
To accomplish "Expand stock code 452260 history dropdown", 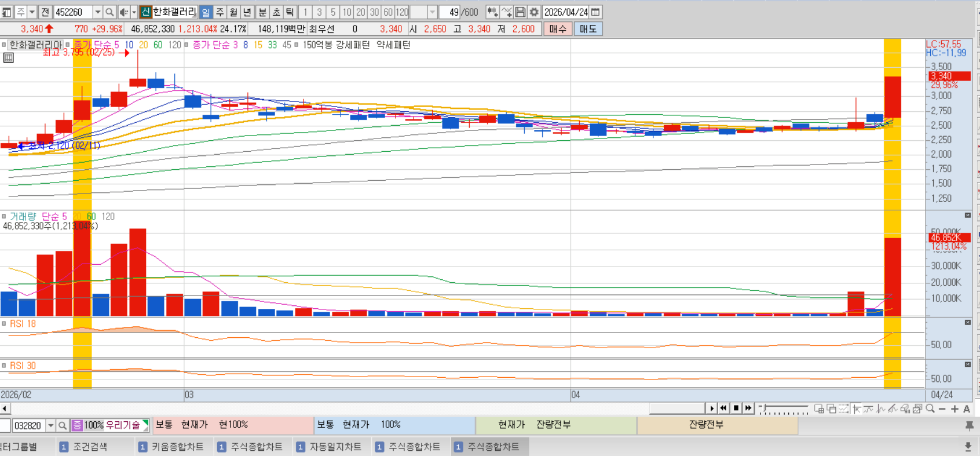I will (x=98, y=12).
